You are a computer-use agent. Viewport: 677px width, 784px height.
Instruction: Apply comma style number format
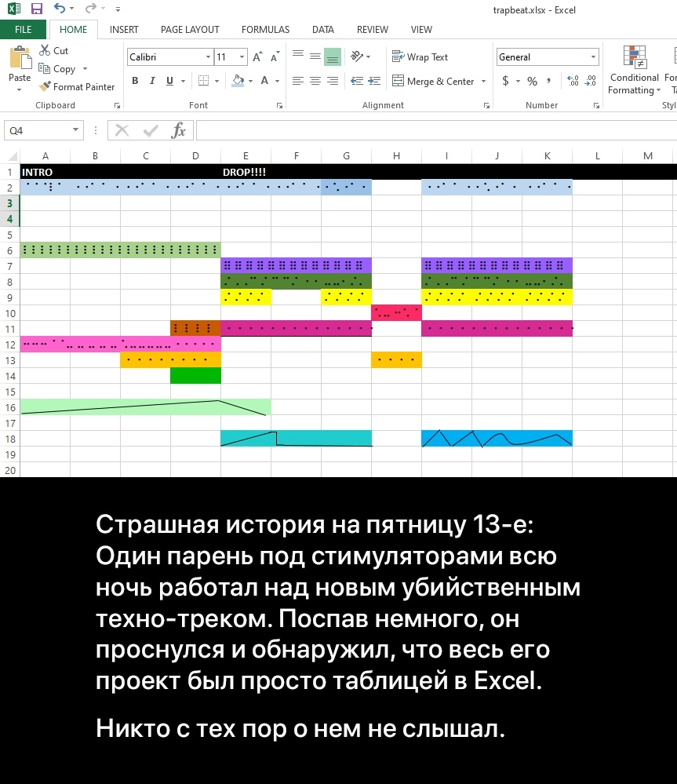(548, 81)
